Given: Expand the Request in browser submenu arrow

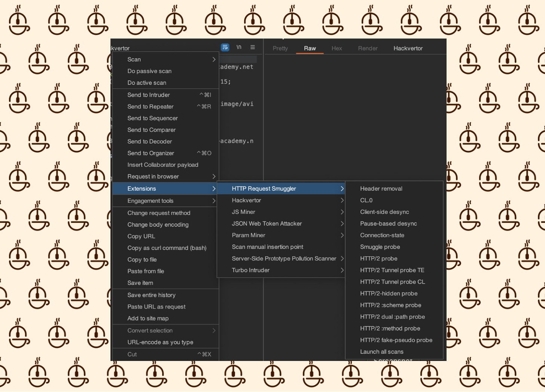Looking at the screenshot, I should [214, 177].
